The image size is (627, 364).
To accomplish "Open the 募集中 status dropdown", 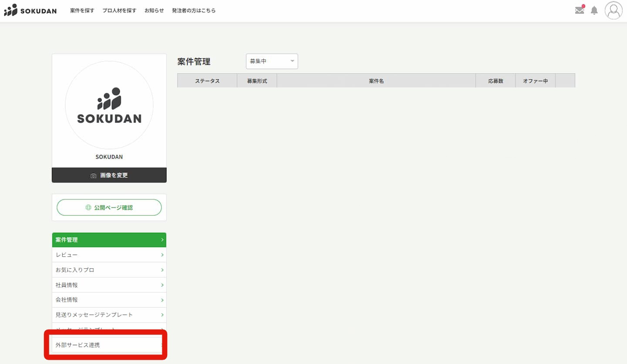I will coord(272,61).
